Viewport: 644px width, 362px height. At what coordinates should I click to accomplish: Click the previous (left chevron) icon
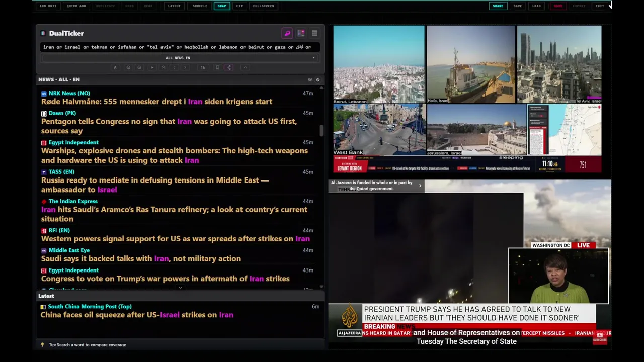click(175, 67)
